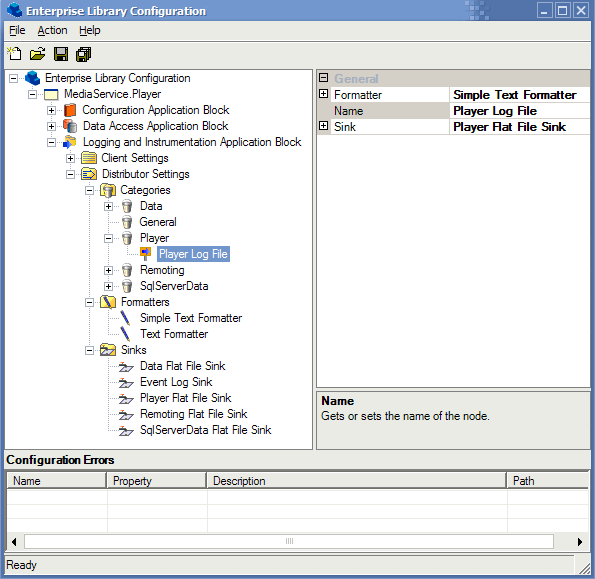Open the Action menu
595x579 pixels.
click(52, 30)
